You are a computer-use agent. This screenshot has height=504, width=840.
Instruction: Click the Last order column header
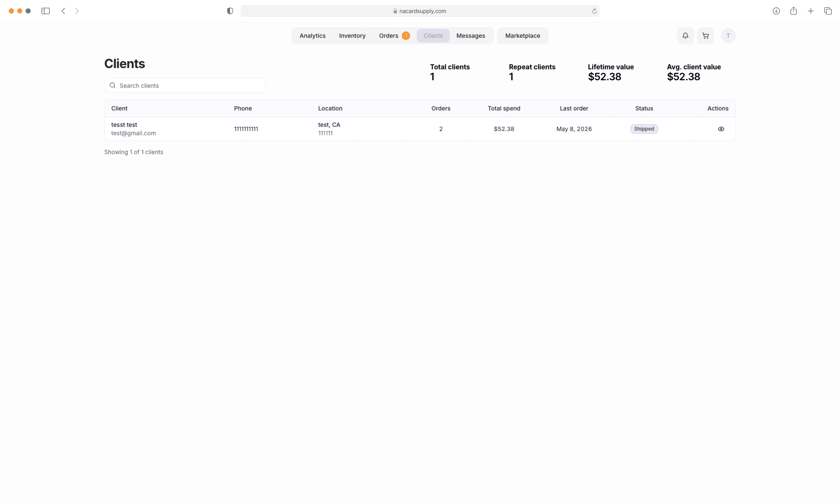point(574,108)
